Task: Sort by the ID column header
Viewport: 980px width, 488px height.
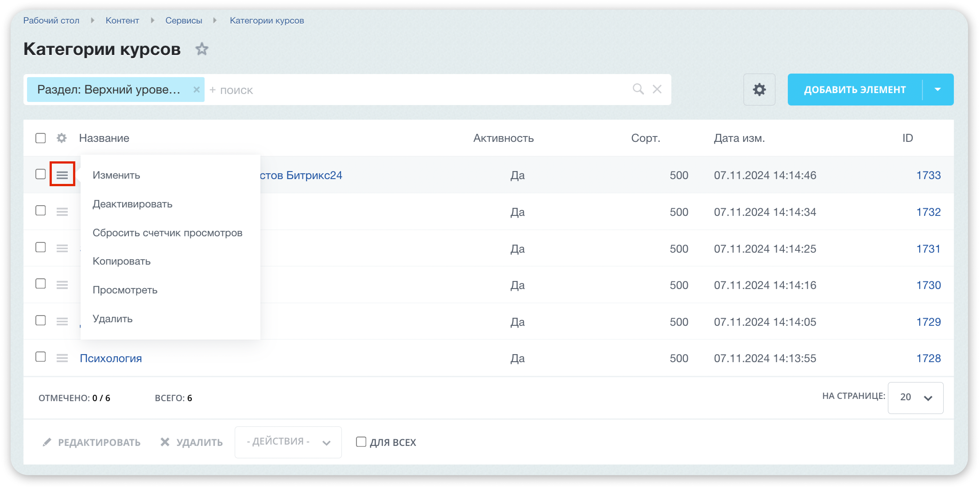Action: [907, 138]
